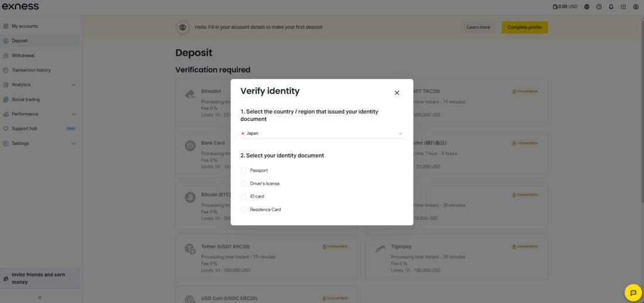Screen dimensions: 644x303
Task: Open the user profile icon
Action: click(x=636, y=7)
